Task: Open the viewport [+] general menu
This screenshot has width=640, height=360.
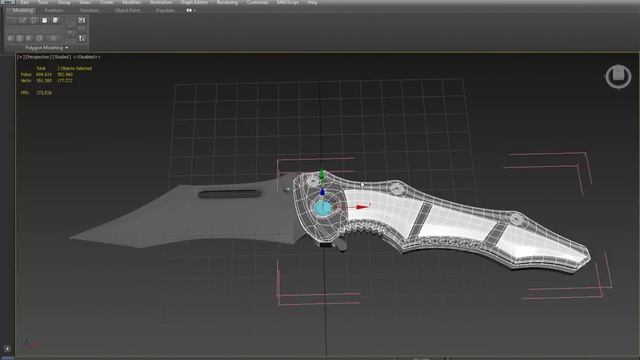Action: 20,57
